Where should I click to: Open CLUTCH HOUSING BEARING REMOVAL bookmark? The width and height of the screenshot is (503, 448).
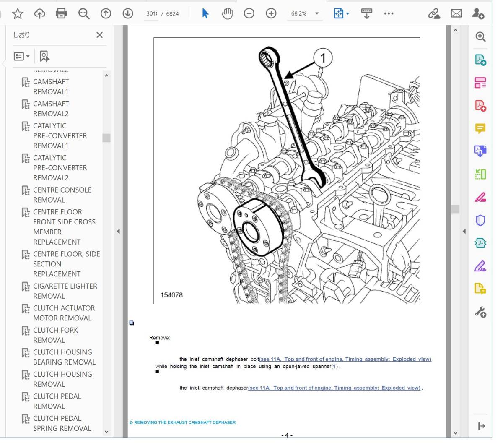tap(64, 357)
